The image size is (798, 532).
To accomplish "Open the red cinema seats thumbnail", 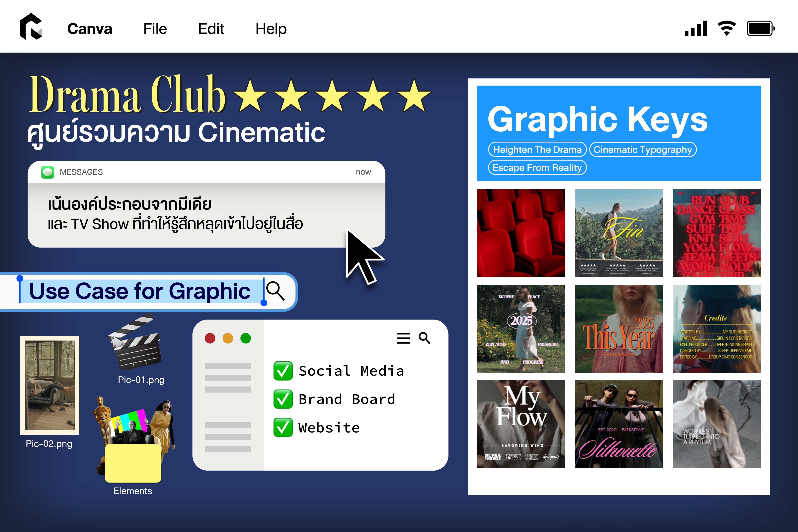I will (521, 233).
